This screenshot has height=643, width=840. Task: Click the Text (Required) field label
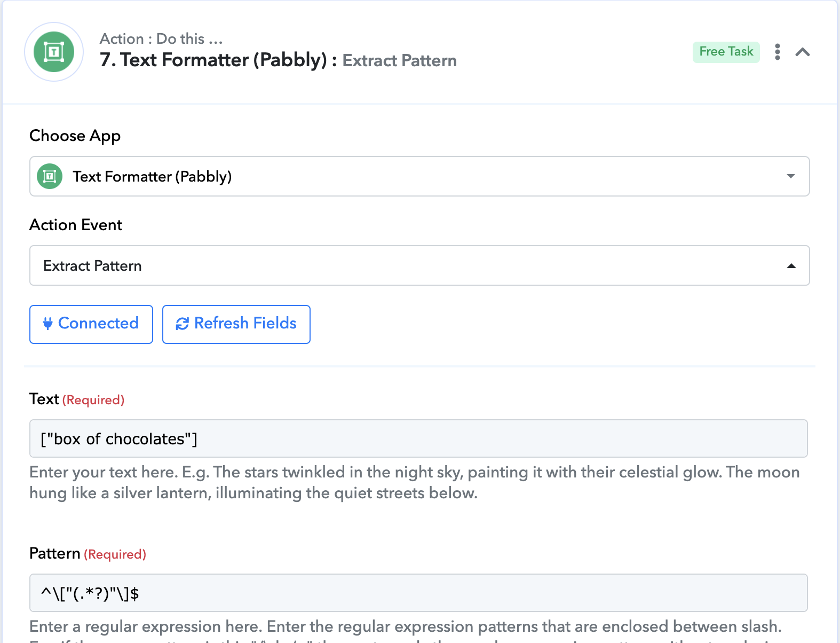(x=77, y=399)
